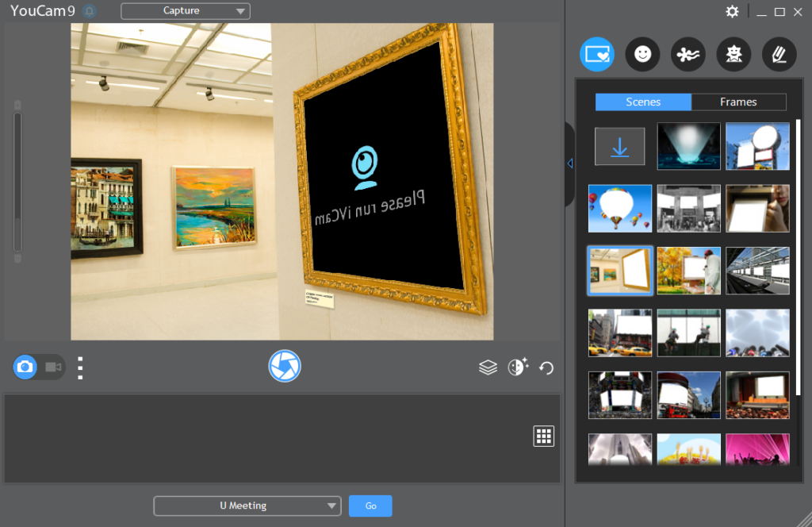Select the hot air balloon scene thumbnail
This screenshot has height=527, width=812.
tap(619, 208)
